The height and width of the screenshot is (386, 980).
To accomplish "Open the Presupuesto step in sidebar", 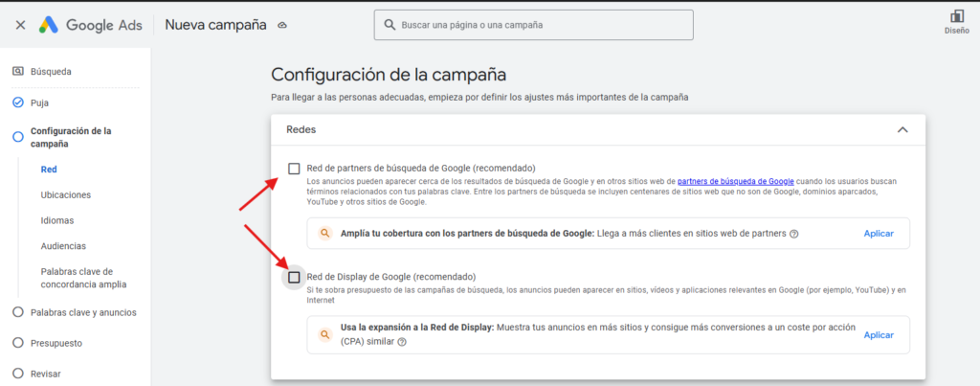I will point(56,343).
